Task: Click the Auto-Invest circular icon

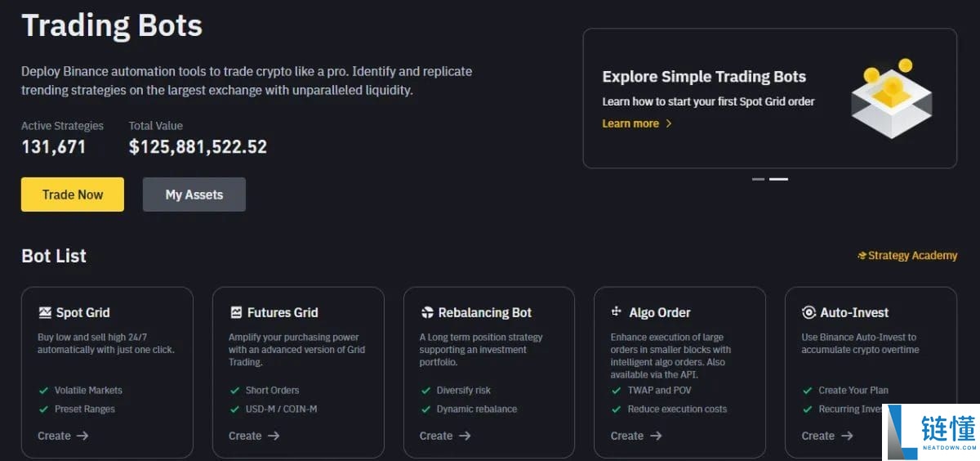Action: point(808,312)
